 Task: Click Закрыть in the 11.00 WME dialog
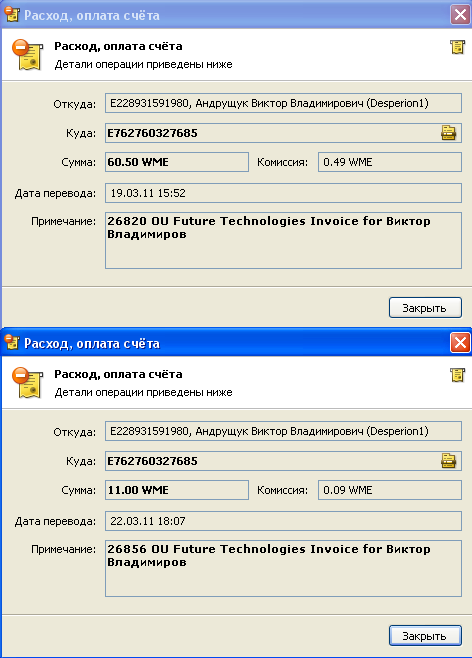point(425,636)
